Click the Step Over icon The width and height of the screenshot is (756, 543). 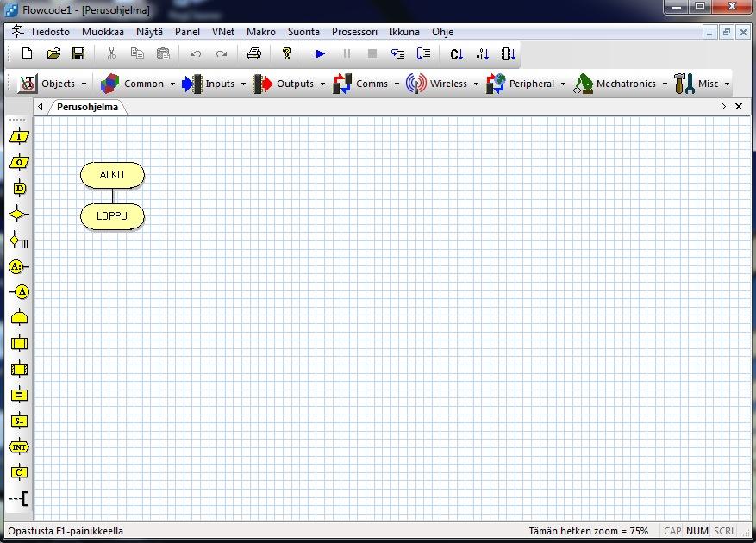[423, 53]
